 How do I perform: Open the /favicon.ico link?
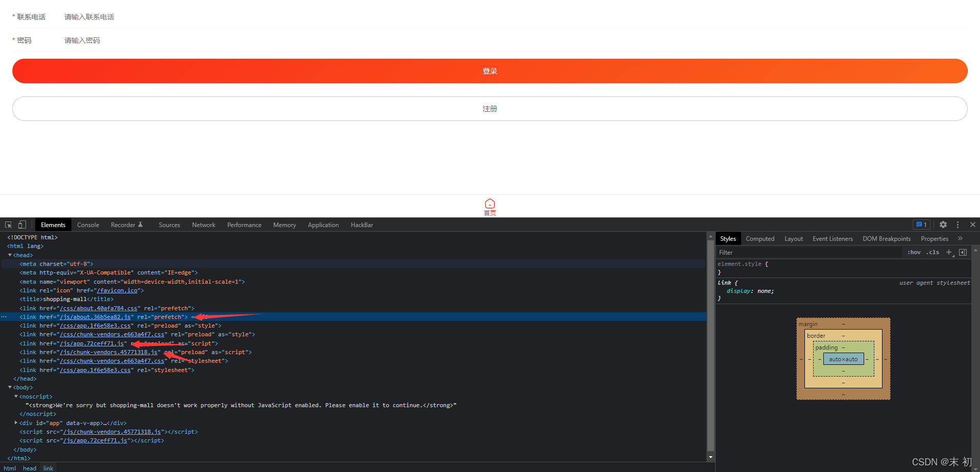tap(117, 290)
